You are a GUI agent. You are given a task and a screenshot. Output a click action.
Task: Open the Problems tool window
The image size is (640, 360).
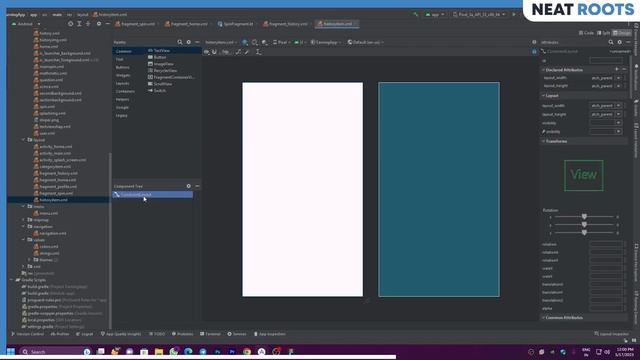click(182, 334)
